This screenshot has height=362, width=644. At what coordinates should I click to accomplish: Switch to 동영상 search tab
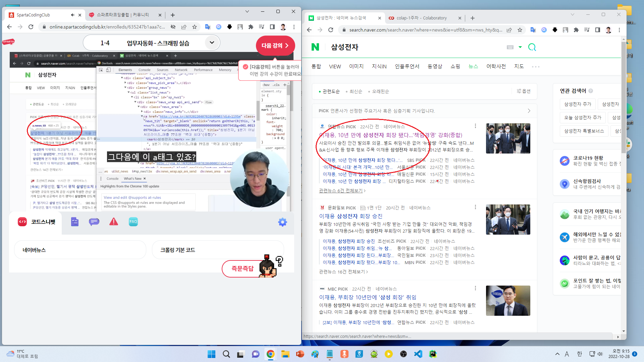(435, 66)
